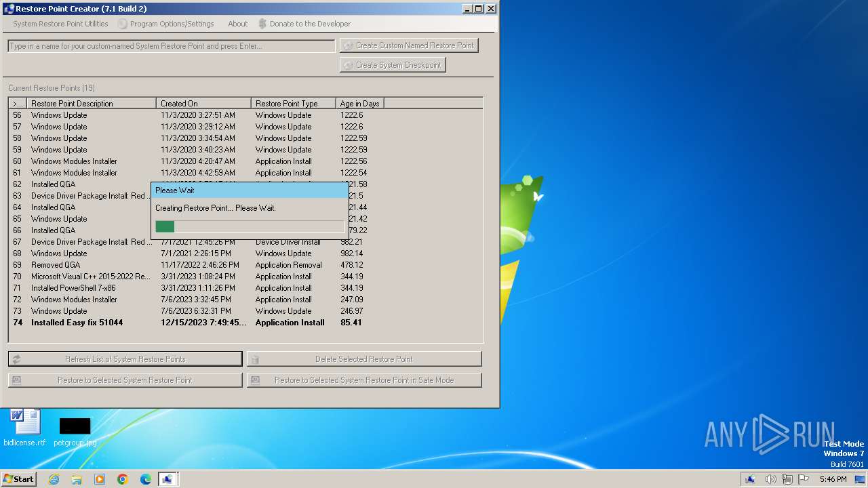Click Create System Checkpoint button
Viewport: 868px width, 488px height.
(x=393, y=65)
